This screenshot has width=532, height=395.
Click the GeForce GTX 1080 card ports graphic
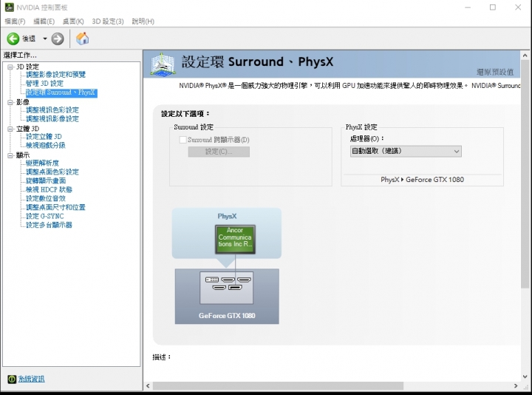coord(226,288)
